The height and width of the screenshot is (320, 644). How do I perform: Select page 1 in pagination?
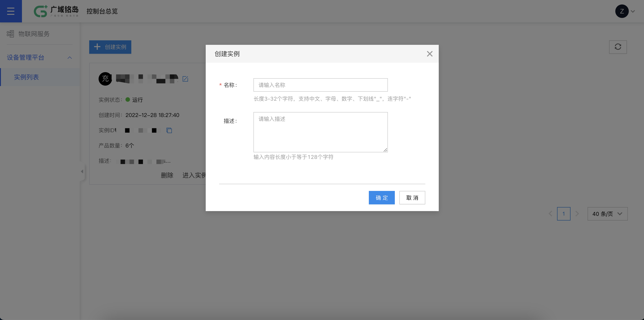click(564, 214)
